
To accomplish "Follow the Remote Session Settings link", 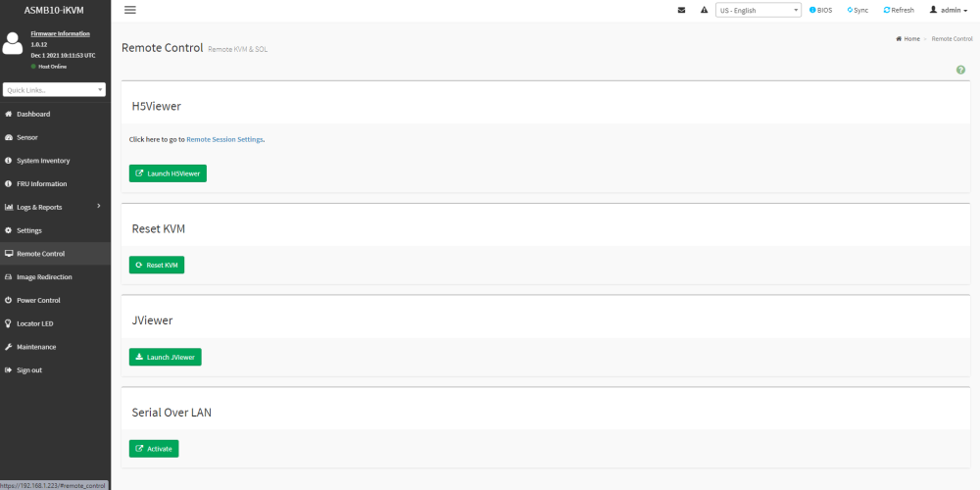I will [x=224, y=139].
